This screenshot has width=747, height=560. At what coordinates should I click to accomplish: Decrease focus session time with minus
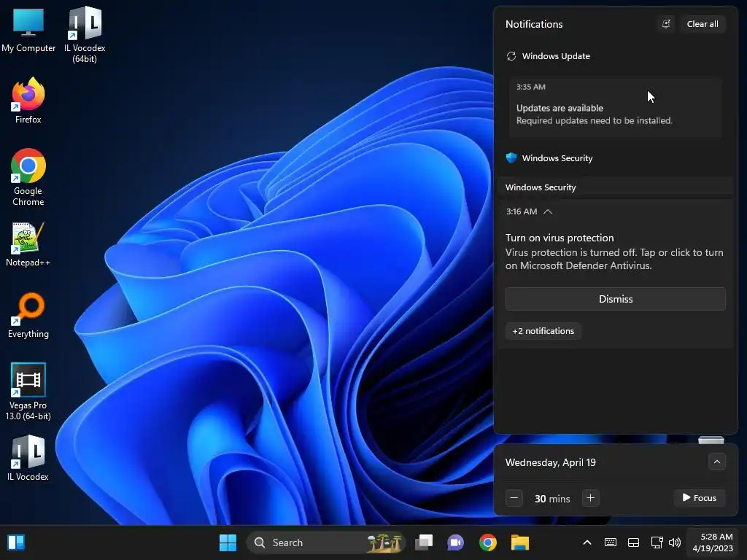pyautogui.click(x=514, y=498)
